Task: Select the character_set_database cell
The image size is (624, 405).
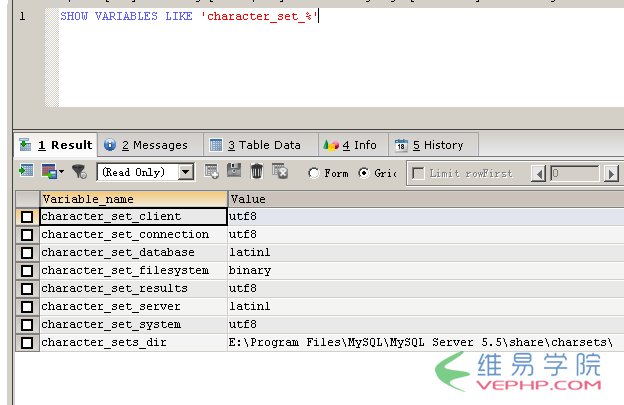Action: click(x=133, y=252)
